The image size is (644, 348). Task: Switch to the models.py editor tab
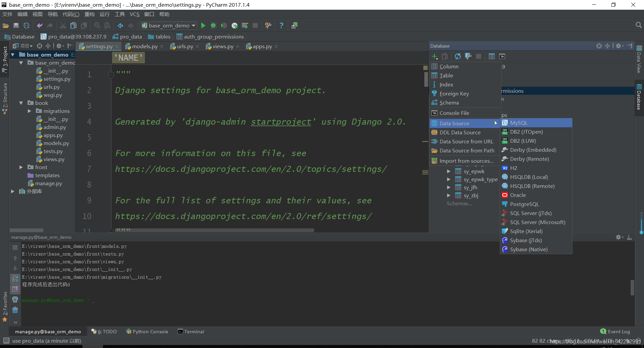145,47
